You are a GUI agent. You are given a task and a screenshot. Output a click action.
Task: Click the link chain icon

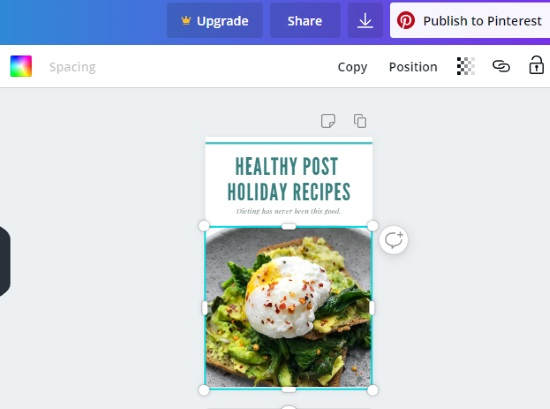[501, 66]
